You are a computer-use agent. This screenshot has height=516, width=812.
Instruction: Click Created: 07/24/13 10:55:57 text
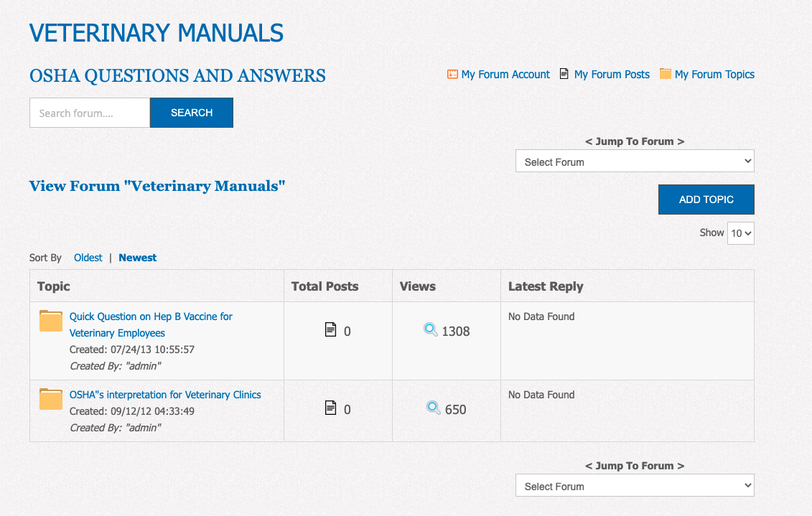(132, 350)
